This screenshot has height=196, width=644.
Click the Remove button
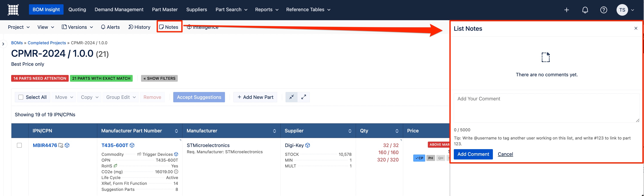[152, 97]
